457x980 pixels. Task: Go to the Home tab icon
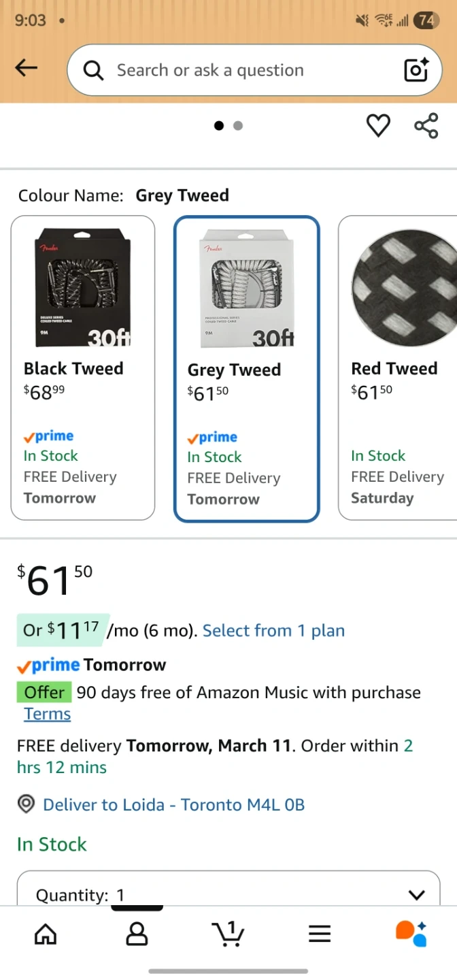[46, 934]
